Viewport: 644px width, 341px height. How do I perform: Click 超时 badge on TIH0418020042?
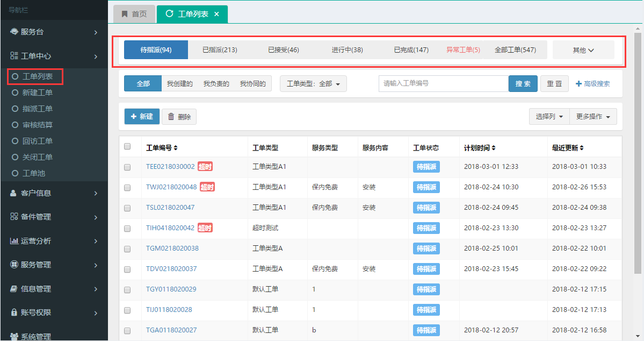pyautogui.click(x=205, y=228)
